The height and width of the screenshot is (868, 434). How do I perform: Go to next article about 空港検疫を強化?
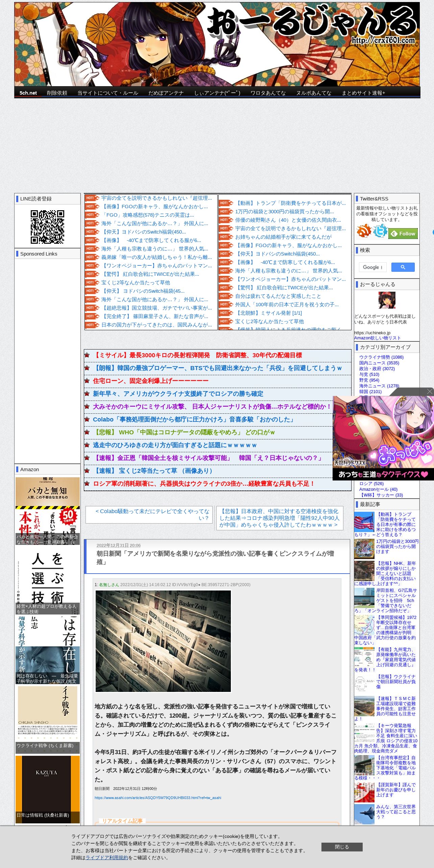coord(280,518)
